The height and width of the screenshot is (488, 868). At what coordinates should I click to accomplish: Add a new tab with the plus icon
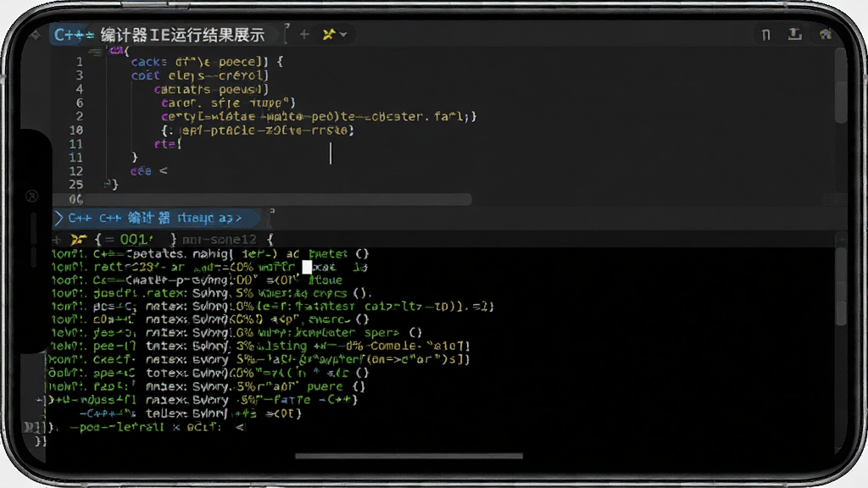(x=304, y=34)
